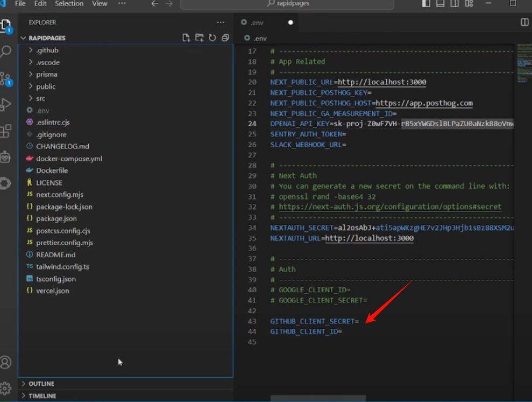Select the .env editor tab
The height and width of the screenshot is (402, 532).
tap(257, 23)
